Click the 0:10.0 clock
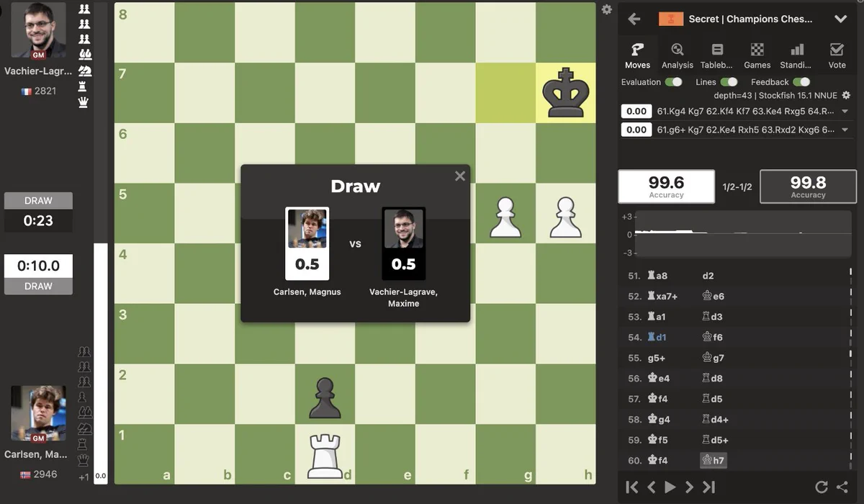This screenshot has width=864, height=504. [38, 266]
